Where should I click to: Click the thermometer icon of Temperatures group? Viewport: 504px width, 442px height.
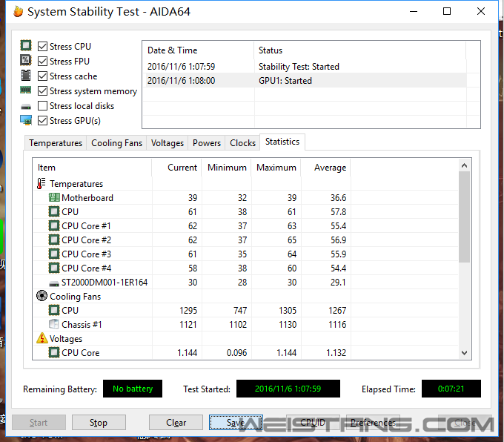coord(41,184)
